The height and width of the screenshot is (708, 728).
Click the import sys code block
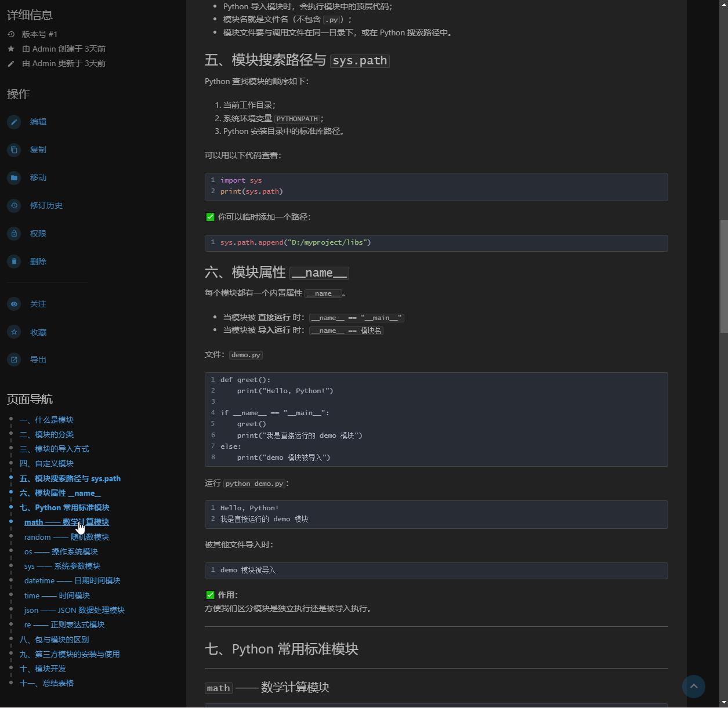click(436, 187)
